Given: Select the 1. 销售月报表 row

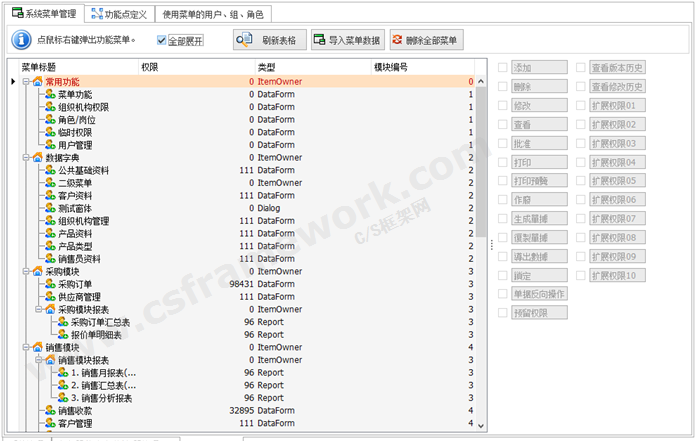Looking at the screenshot, I should [247, 373].
